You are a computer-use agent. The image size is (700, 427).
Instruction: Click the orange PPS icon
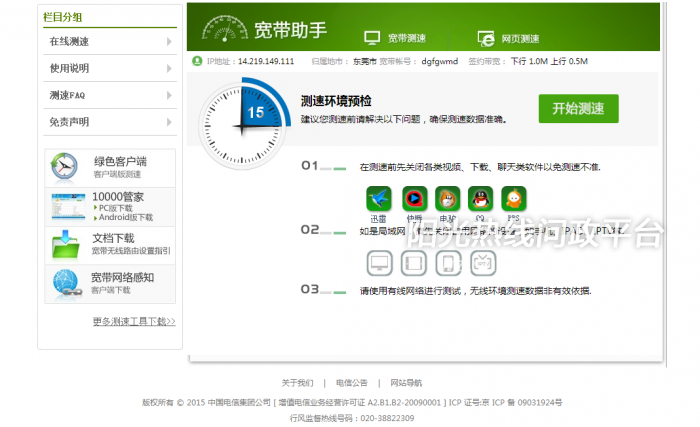click(x=514, y=198)
